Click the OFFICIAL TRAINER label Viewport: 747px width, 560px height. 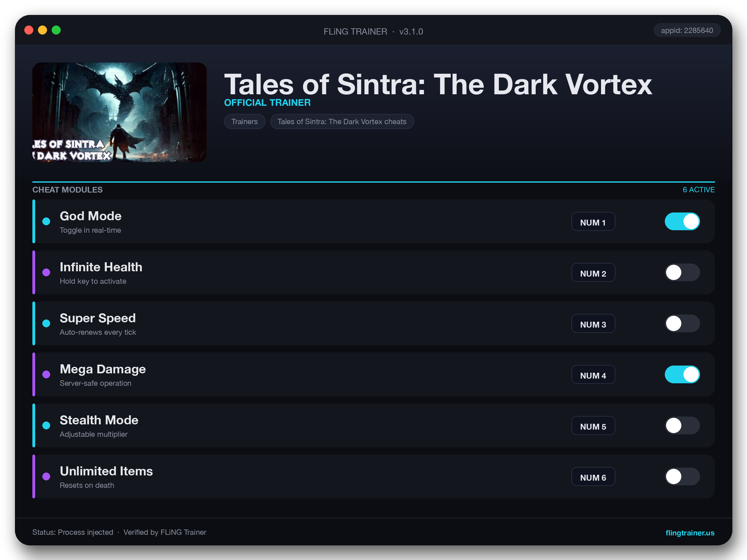tap(267, 103)
